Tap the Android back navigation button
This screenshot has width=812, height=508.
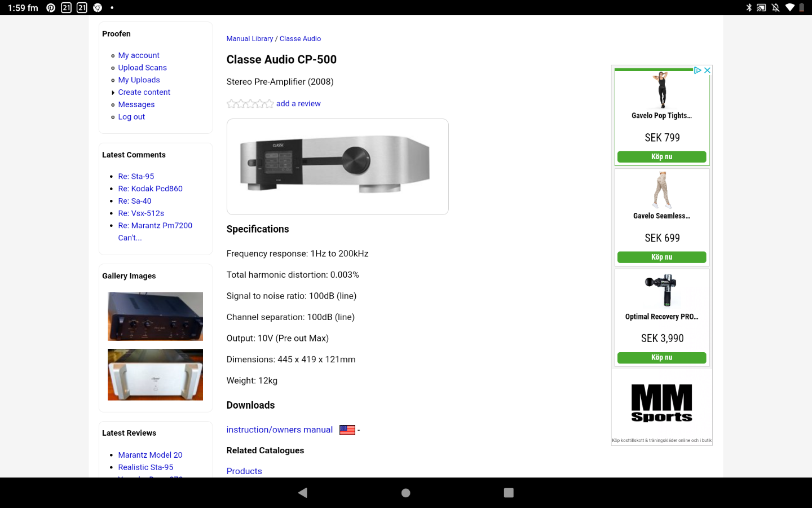point(303,493)
